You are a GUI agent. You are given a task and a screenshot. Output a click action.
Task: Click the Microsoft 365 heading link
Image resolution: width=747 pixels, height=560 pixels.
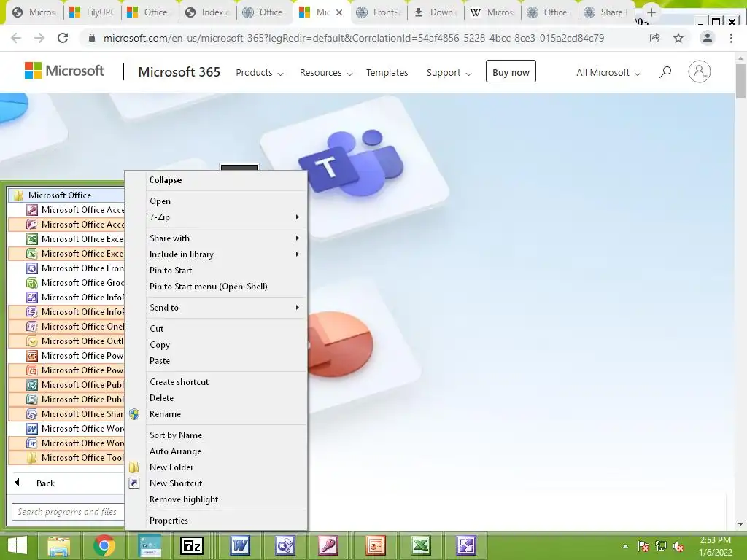pyautogui.click(x=179, y=72)
